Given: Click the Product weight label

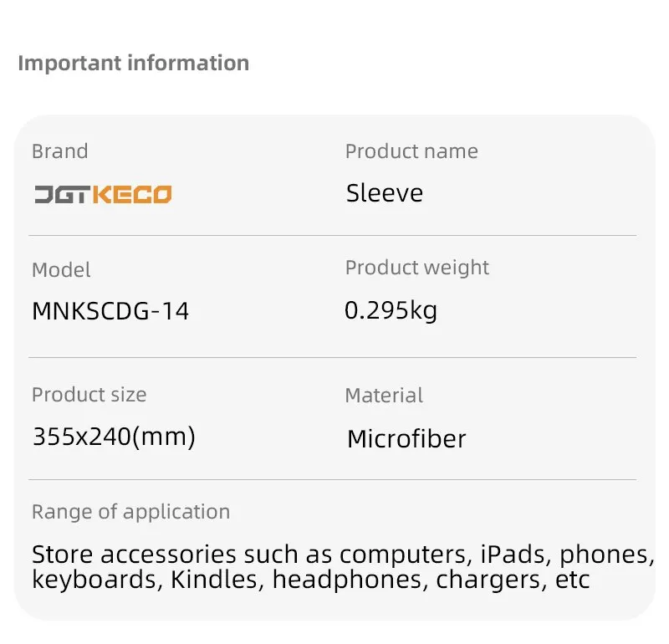Looking at the screenshot, I should [x=416, y=268].
